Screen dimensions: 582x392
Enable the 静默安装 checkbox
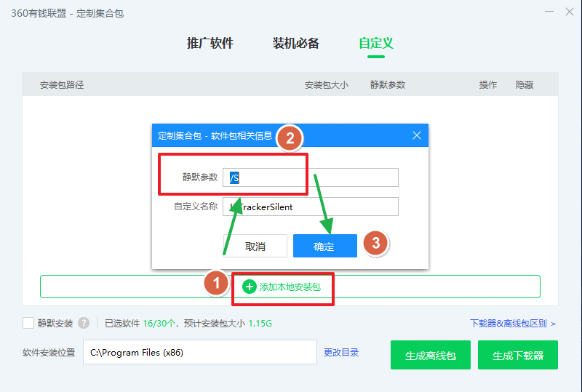click(x=28, y=323)
